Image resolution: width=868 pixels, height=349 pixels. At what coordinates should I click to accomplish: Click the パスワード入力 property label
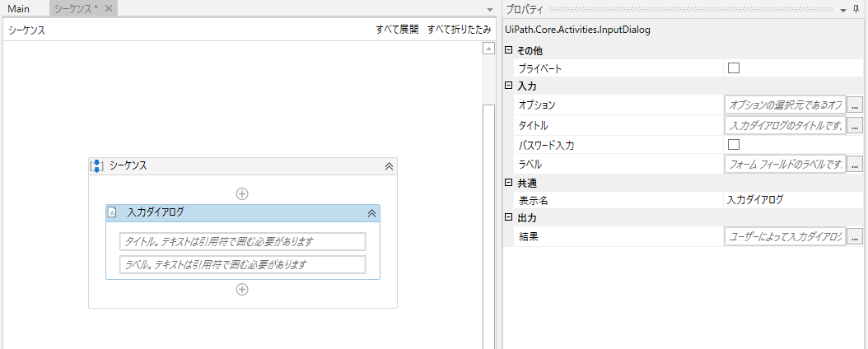[545, 145]
